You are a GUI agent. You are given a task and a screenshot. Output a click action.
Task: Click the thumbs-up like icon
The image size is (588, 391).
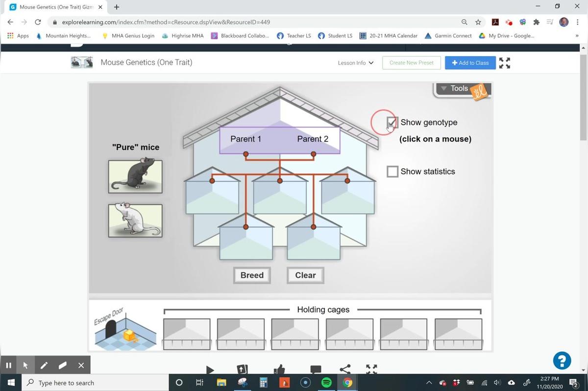point(279,369)
